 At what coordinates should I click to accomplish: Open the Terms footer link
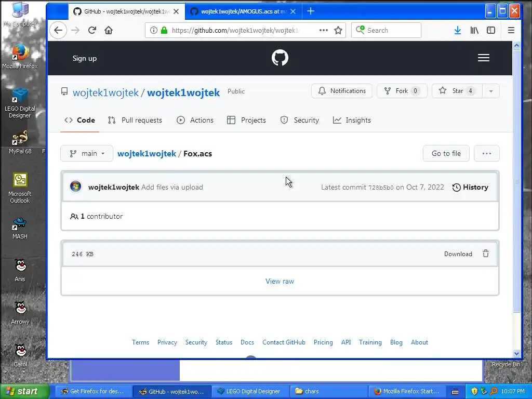click(x=140, y=342)
